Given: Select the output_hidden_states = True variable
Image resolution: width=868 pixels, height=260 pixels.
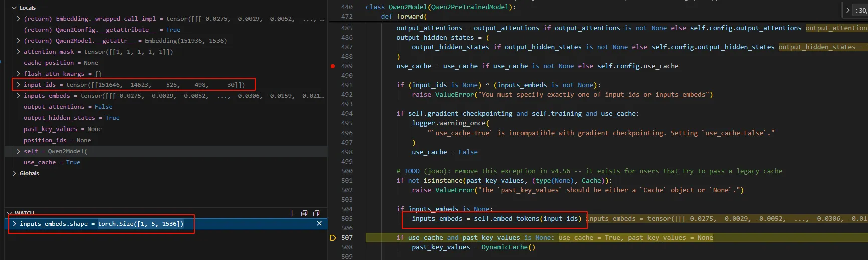Looking at the screenshot, I should 166,118.
